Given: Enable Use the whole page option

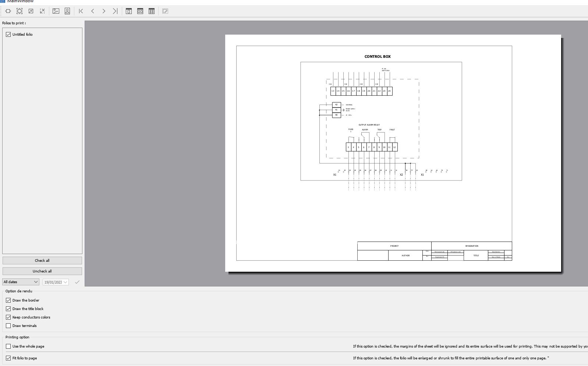Looking at the screenshot, I should click(x=8, y=346).
